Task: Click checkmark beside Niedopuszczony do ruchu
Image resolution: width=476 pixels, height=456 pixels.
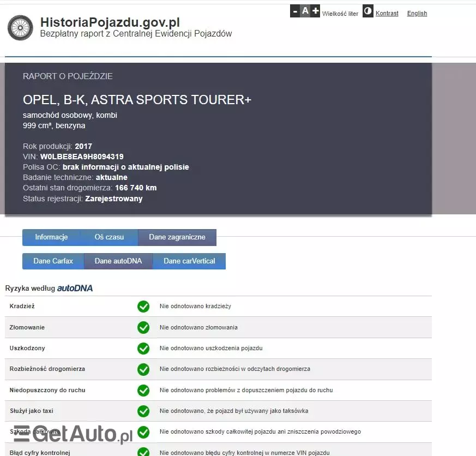Action: [143, 390]
